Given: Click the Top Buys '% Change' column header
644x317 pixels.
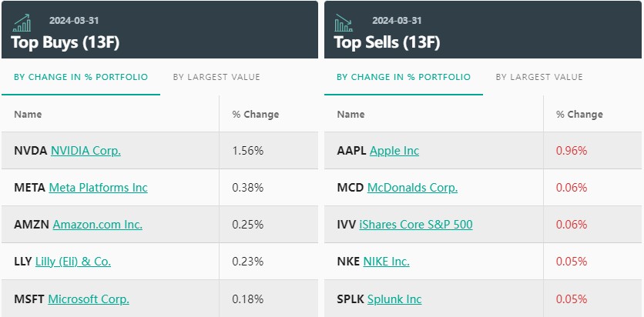Looking at the screenshot, I should [x=256, y=114].
